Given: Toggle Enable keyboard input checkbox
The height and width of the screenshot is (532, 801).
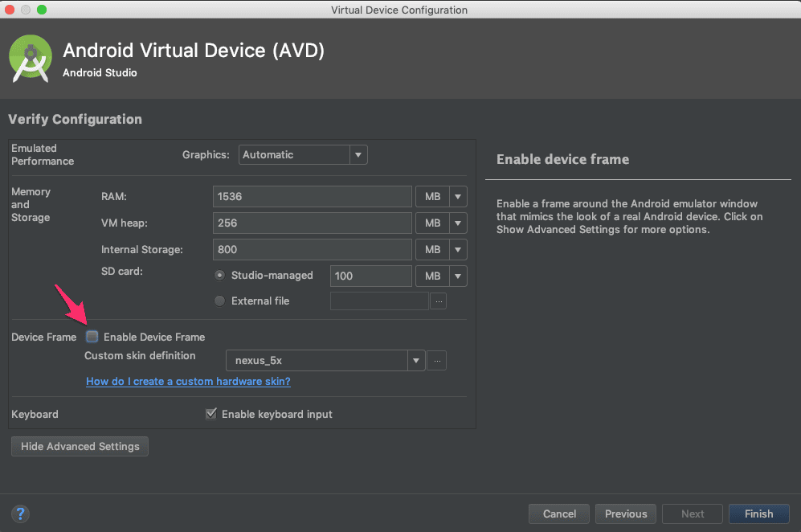Looking at the screenshot, I should pyautogui.click(x=211, y=413).
